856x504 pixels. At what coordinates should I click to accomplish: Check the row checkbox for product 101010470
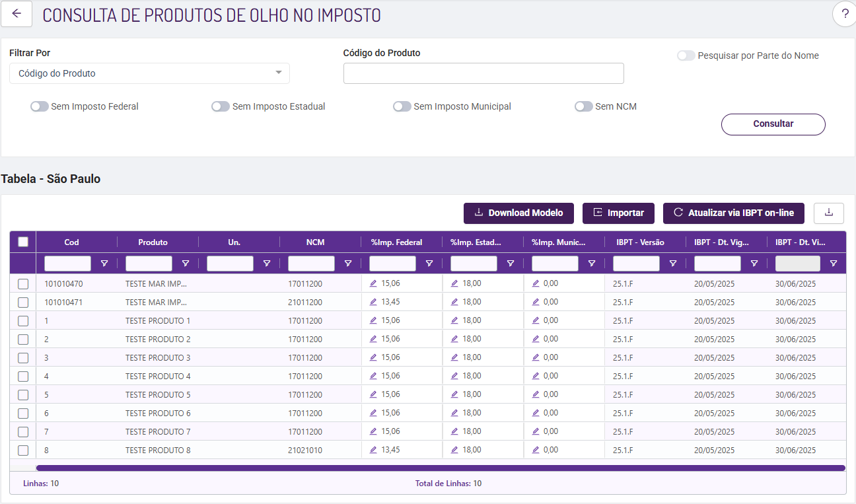click(x=23, y=283)
